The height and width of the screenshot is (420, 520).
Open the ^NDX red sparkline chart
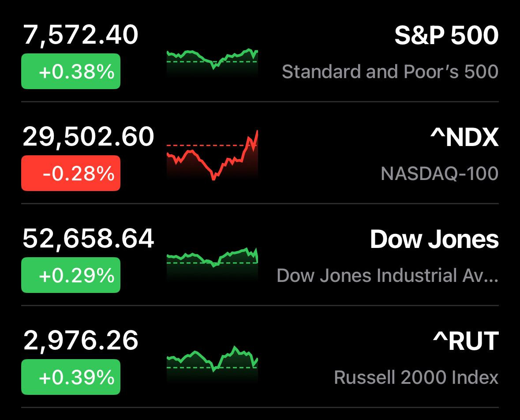[x=212, y=156]
